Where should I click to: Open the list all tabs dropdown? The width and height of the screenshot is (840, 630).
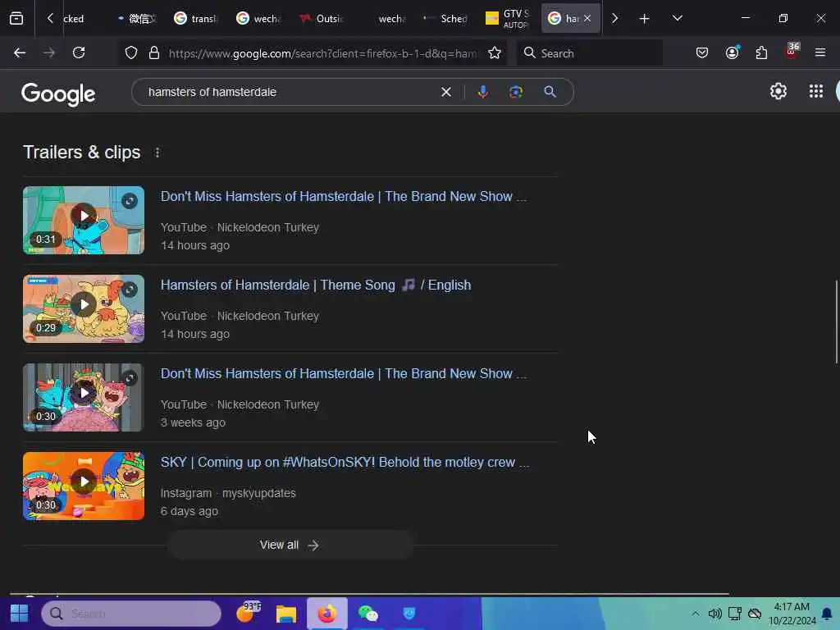click(677, 18)
